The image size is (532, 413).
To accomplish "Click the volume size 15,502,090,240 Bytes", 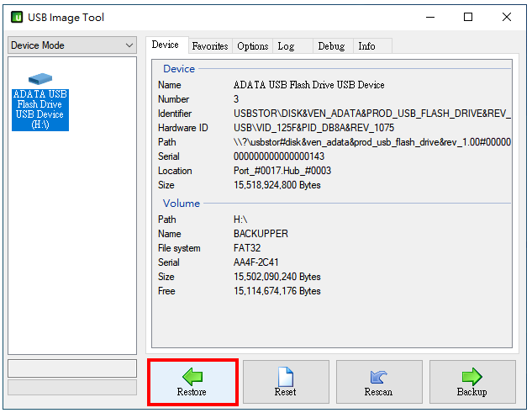I will 277,277.
